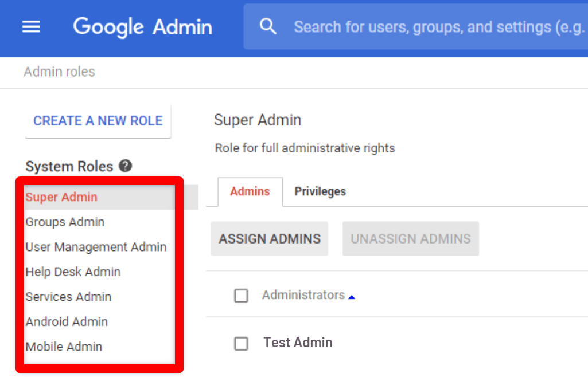Viewport: 588px width, 377px height.
Task: Select the Android Admin role
Action: [67, 321]
